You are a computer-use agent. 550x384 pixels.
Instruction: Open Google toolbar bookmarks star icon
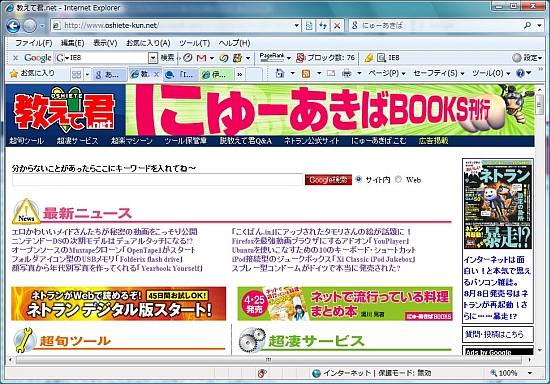[x=237, y=58]
